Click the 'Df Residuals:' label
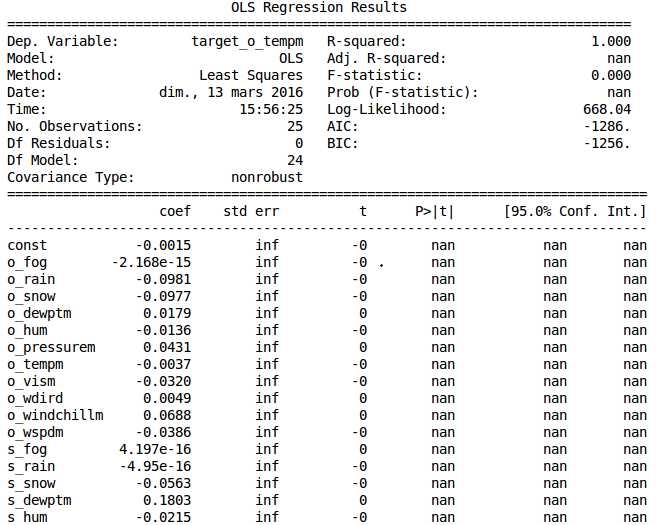This screenshot has width=658, height=525. coord(59,144)
